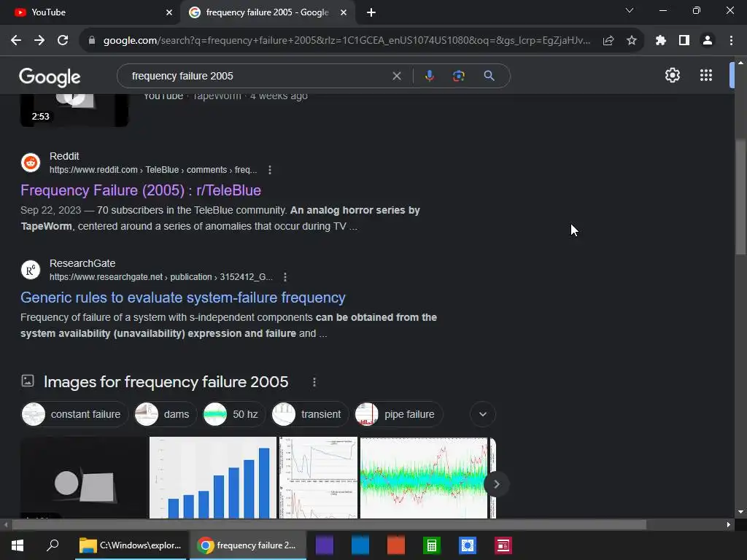Click the horizontal scrollbar thumb
The image size is (747, 560).
click(329, 525)
